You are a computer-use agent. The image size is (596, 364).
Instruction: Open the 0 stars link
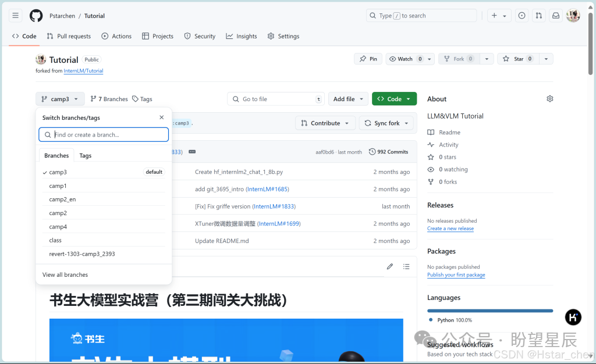click(442, 157)
